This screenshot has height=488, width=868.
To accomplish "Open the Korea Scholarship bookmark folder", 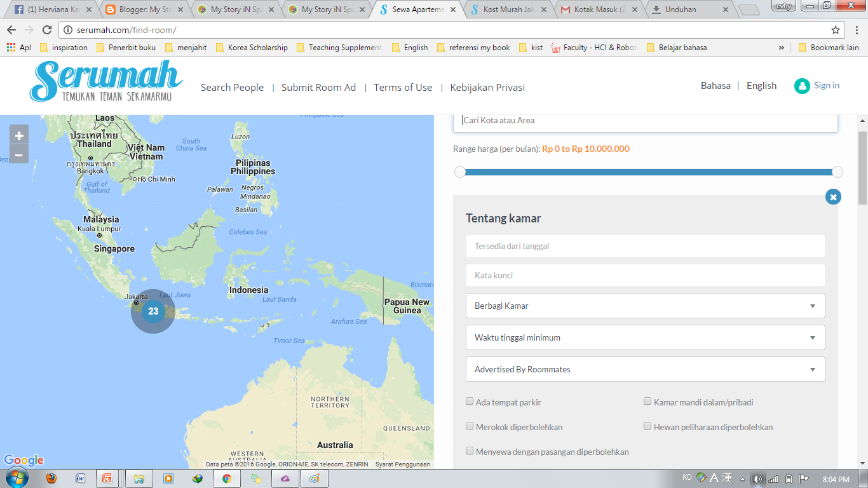I will tap(252, 48).
